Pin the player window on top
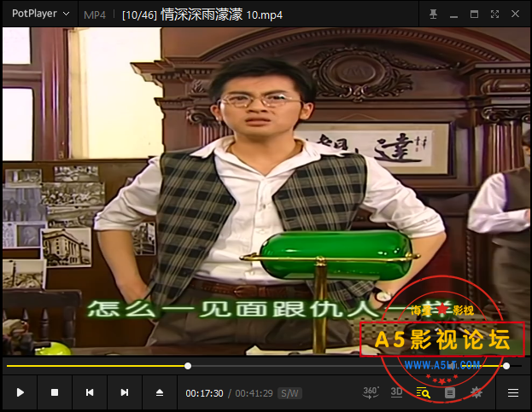 pyautogui.click(x=433, y=15)
